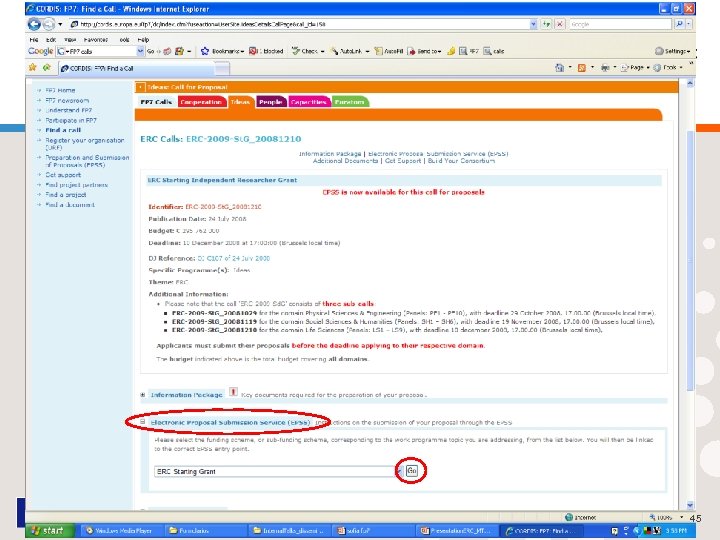
Task: Open the Fundacion folder taskbar button
Action: coord(202,531)
